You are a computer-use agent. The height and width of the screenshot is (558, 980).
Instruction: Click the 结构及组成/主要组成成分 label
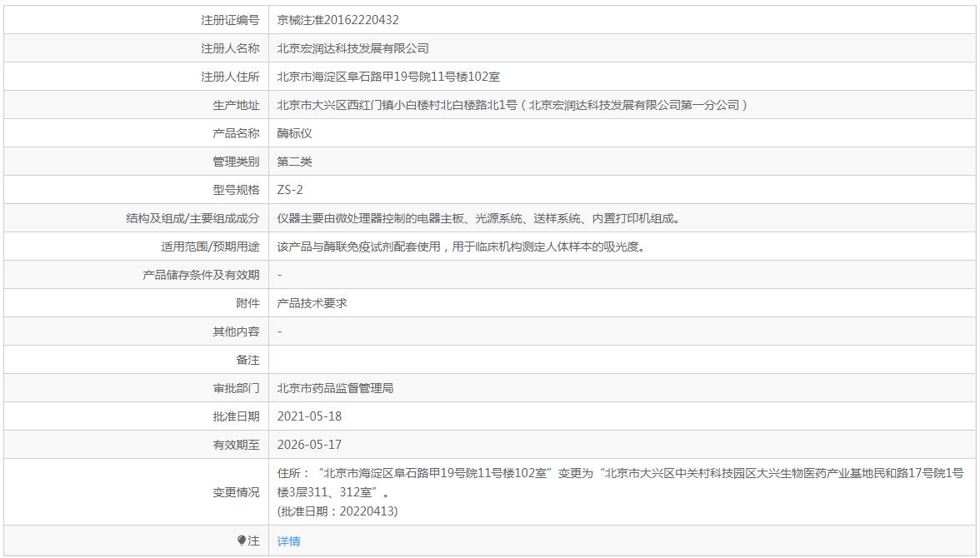point(192,218)
